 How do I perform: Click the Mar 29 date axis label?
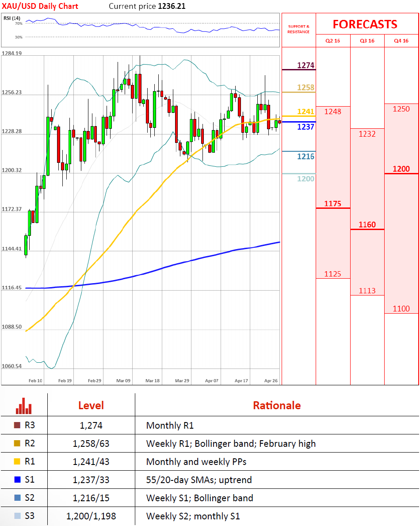pos(182,381)
